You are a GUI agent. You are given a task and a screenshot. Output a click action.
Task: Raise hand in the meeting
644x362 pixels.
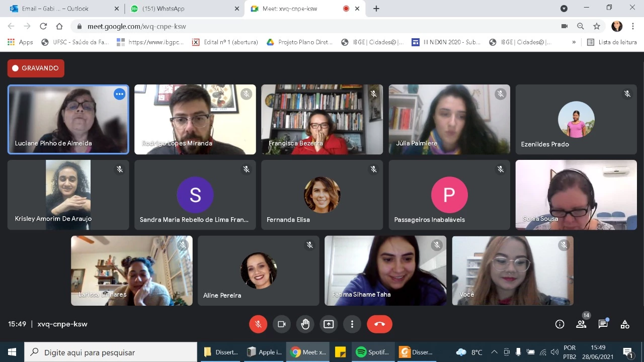point(305,324)
